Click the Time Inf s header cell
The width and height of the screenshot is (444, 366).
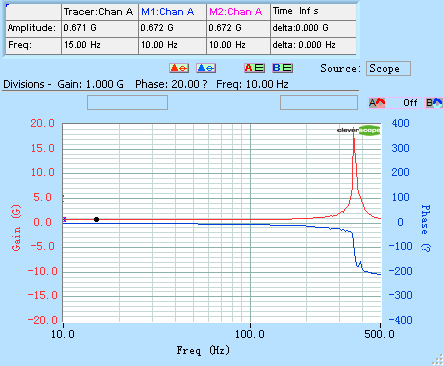(x=313, y=12)
